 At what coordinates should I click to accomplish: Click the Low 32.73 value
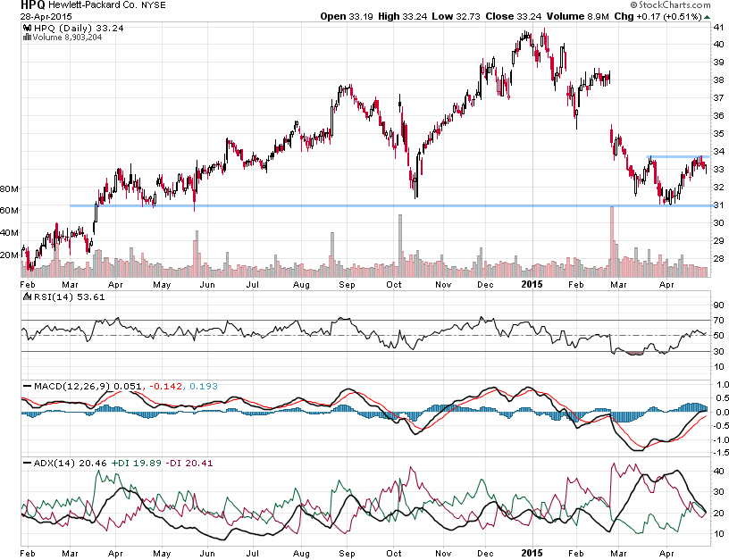pos(456,16)
